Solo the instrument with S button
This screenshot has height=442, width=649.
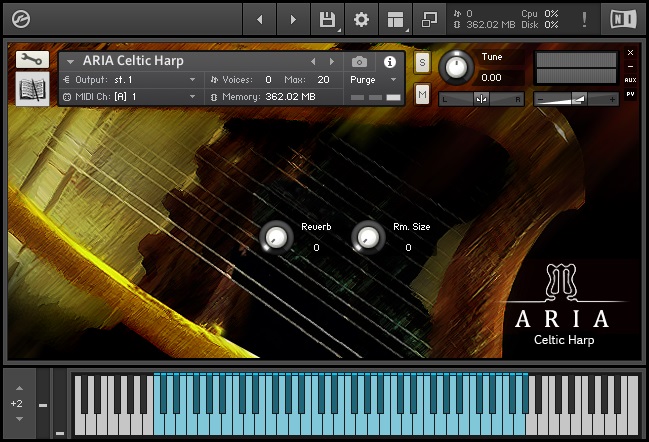(x=422, y=63)
